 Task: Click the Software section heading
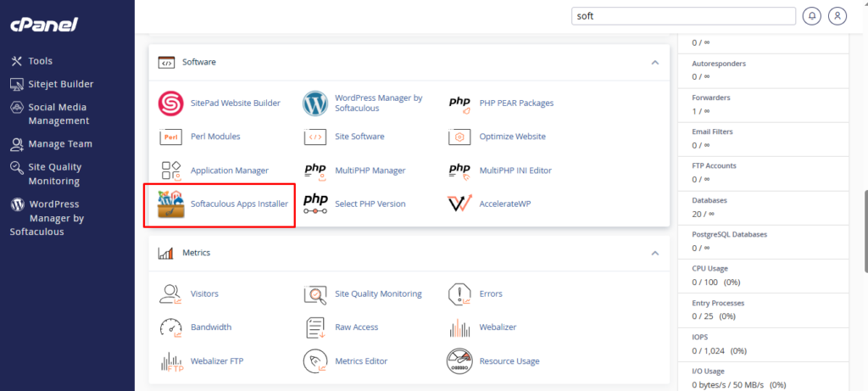pos(199,62)
